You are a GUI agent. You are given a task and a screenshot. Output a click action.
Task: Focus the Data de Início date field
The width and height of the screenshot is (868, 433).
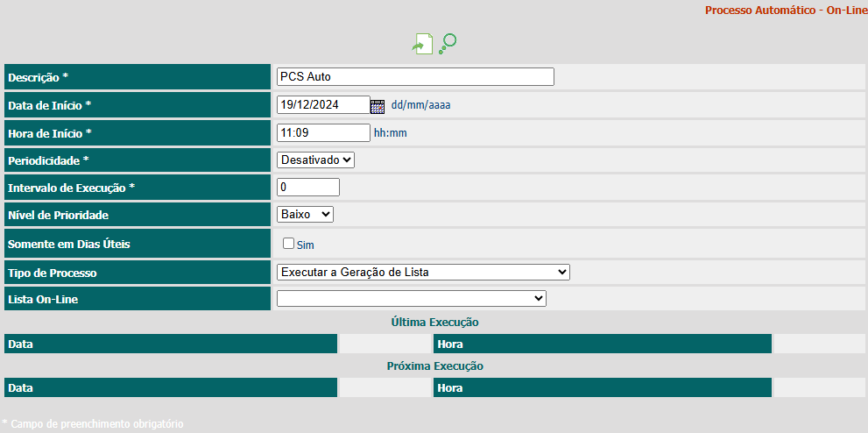click(x=323, y=104)
